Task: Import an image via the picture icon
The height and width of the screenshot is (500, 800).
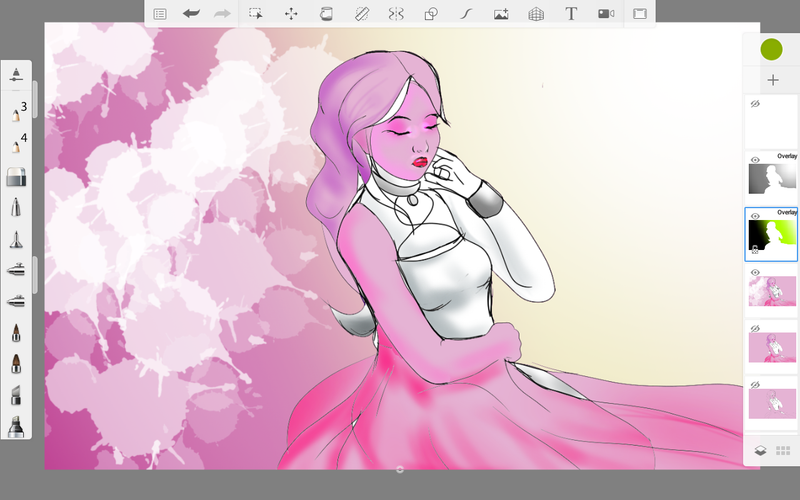Action: (x=501, y=14)
